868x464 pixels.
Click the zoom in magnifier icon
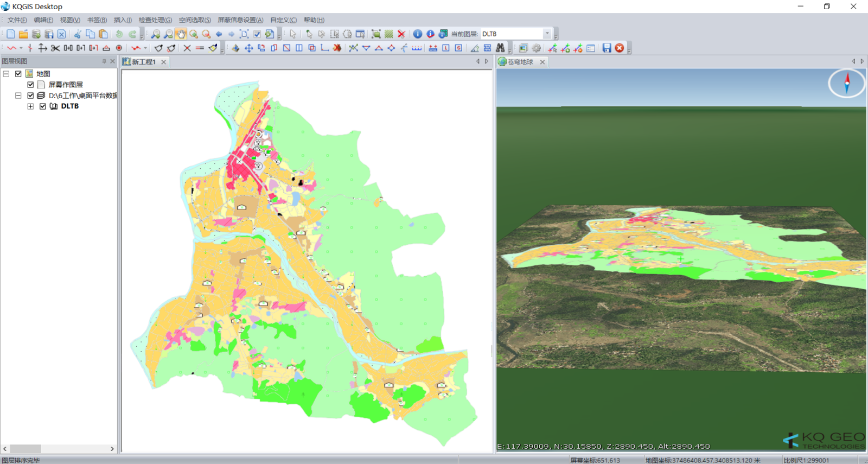click(156, 34)
